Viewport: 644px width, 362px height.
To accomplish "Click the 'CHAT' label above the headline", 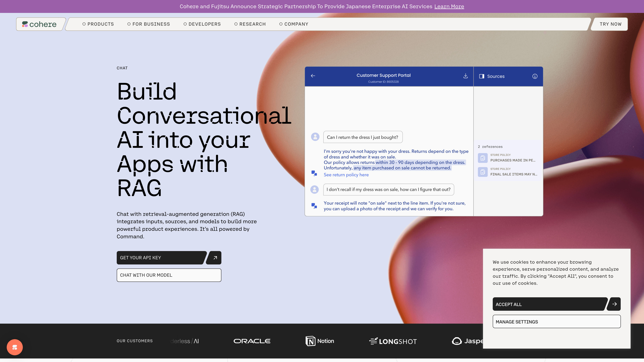I will coord(122,68).
